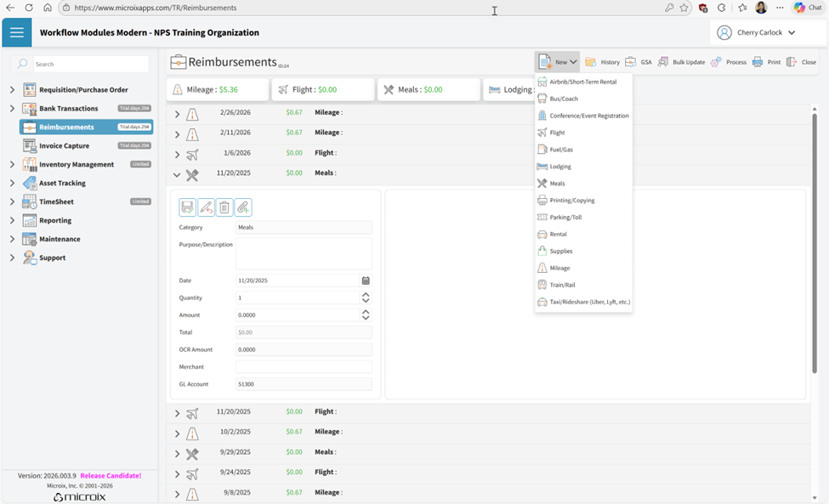Open History from the toolbar
Screen dimensions: 829x504
click(x=603, y=62)
